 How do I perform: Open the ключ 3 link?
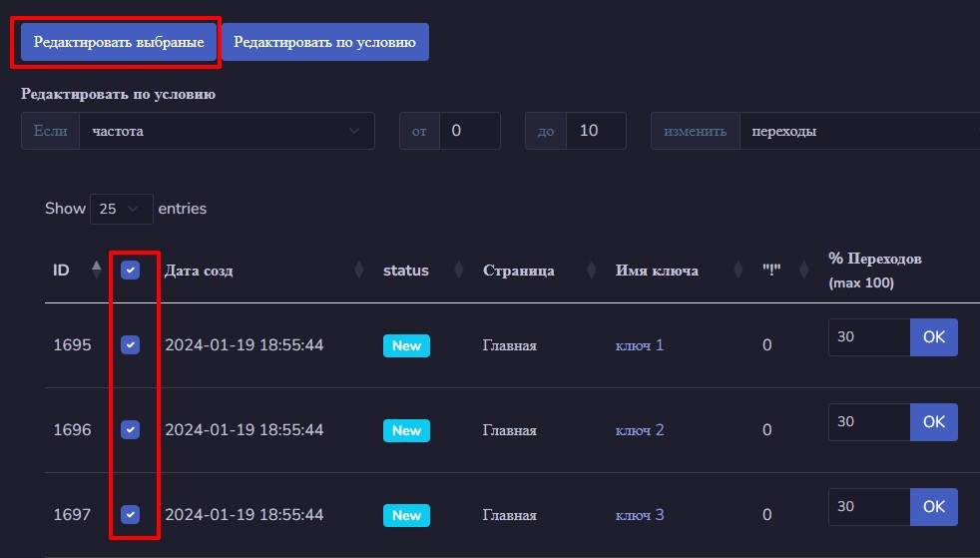click(x=640, y=515)
